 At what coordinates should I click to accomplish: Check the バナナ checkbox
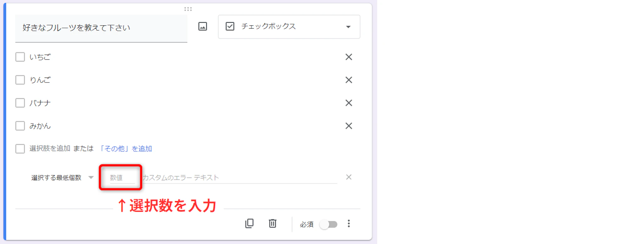coord(20,103)
